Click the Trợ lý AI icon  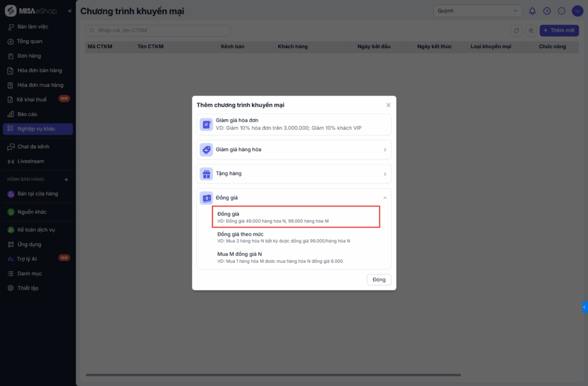[10, 259]
